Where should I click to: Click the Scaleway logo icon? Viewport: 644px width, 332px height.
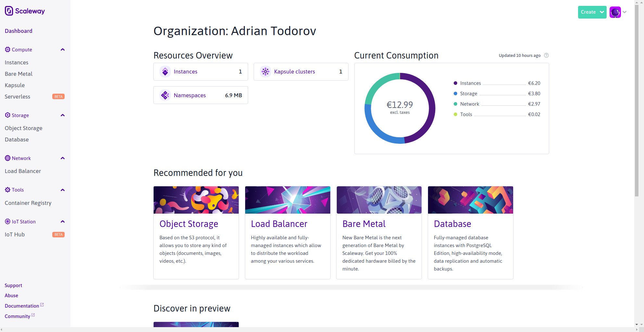tap(9, 11)
